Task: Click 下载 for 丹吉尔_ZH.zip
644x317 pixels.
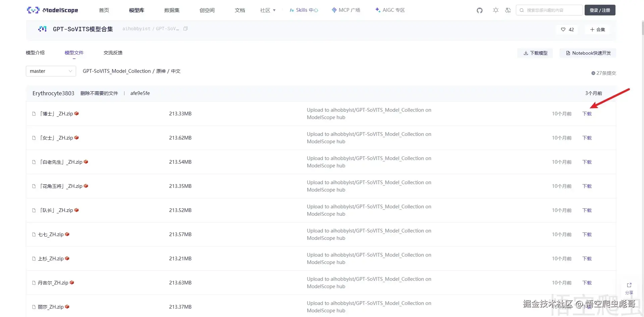Action: pos(587,283)
